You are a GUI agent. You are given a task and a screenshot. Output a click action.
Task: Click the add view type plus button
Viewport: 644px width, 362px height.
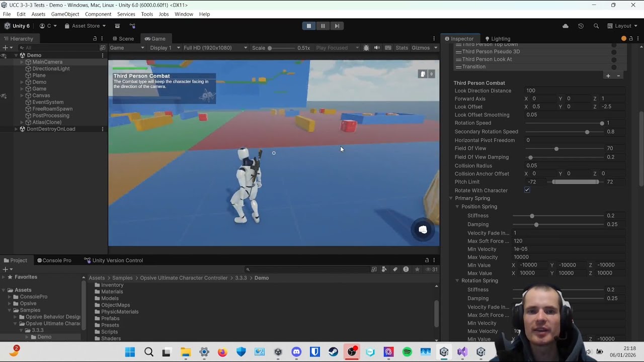click(x=608, y=75)
